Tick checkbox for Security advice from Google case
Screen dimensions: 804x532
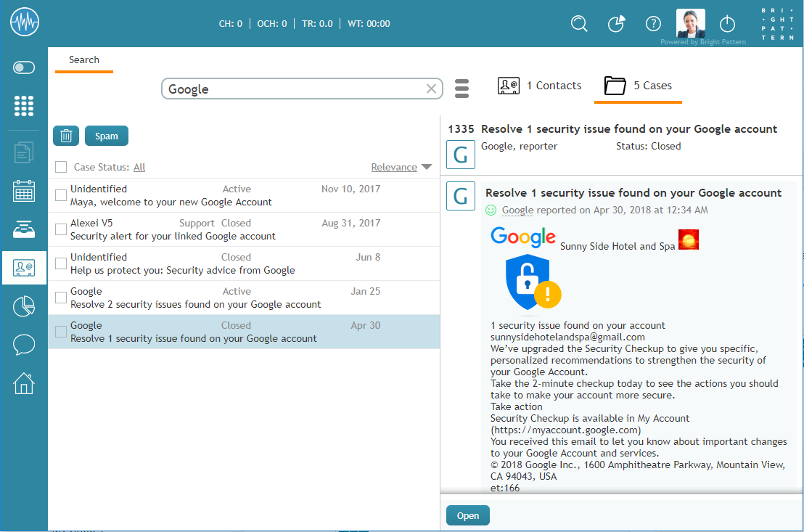coord(61,263)
